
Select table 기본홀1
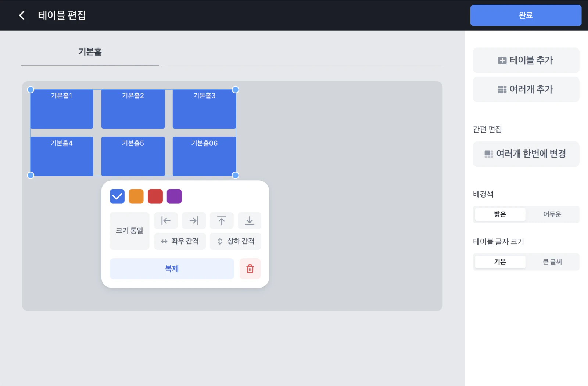click(x=62, y=109)
